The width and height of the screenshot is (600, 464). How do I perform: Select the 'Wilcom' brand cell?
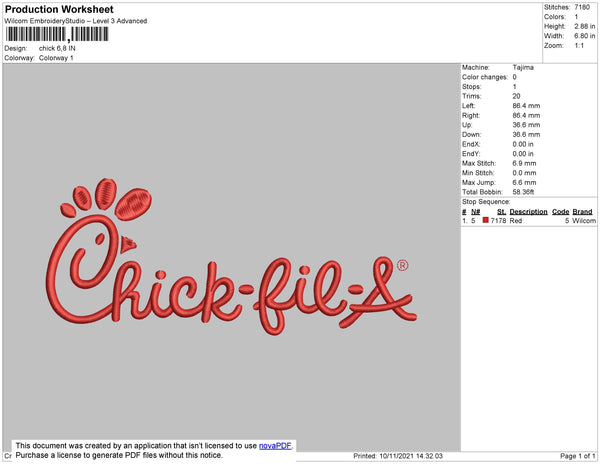[x=584, y=221]
